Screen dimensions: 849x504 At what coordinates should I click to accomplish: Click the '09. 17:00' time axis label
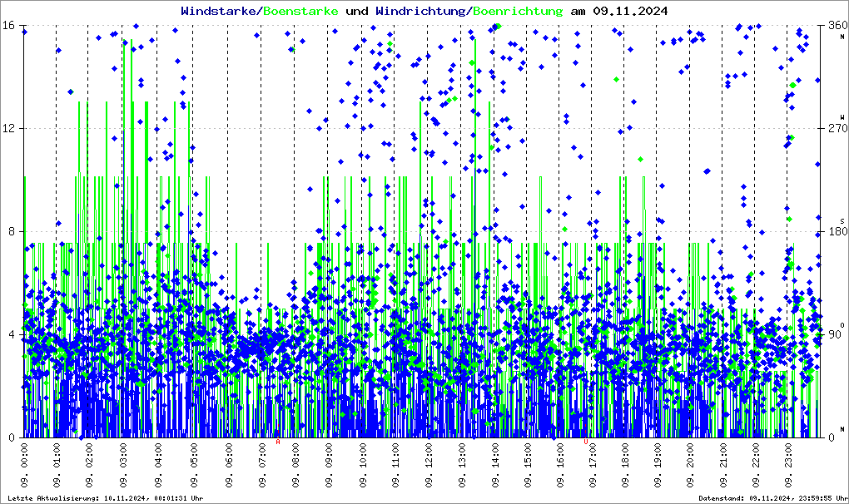593,466
